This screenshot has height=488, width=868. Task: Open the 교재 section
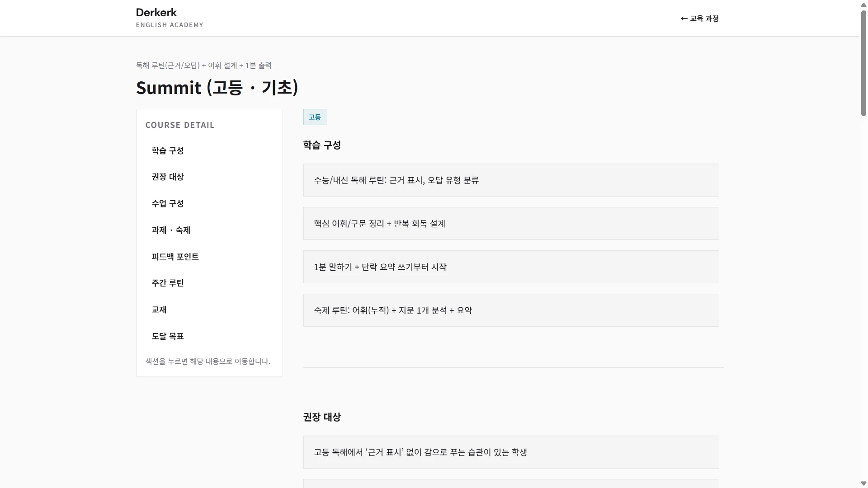[x=159, y=310]
